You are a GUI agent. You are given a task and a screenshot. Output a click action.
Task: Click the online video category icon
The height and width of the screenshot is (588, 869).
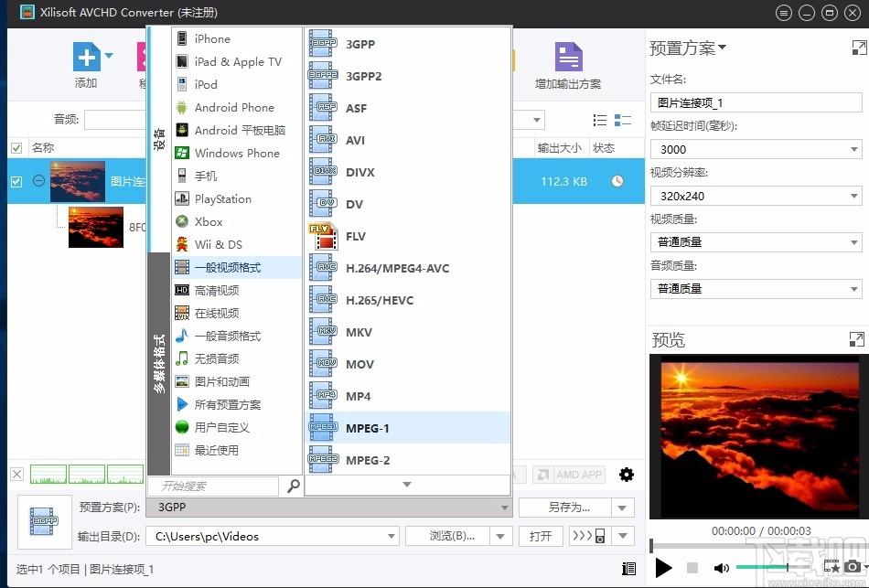(182, 313)
